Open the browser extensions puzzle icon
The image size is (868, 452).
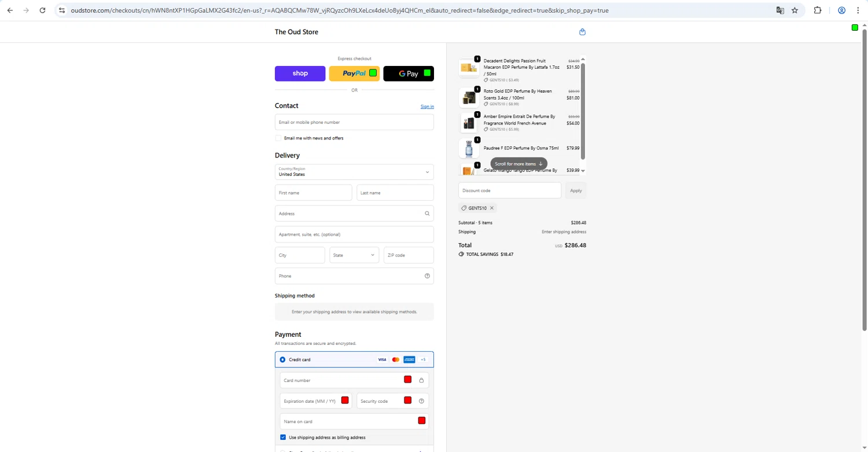tap(818, 10)
